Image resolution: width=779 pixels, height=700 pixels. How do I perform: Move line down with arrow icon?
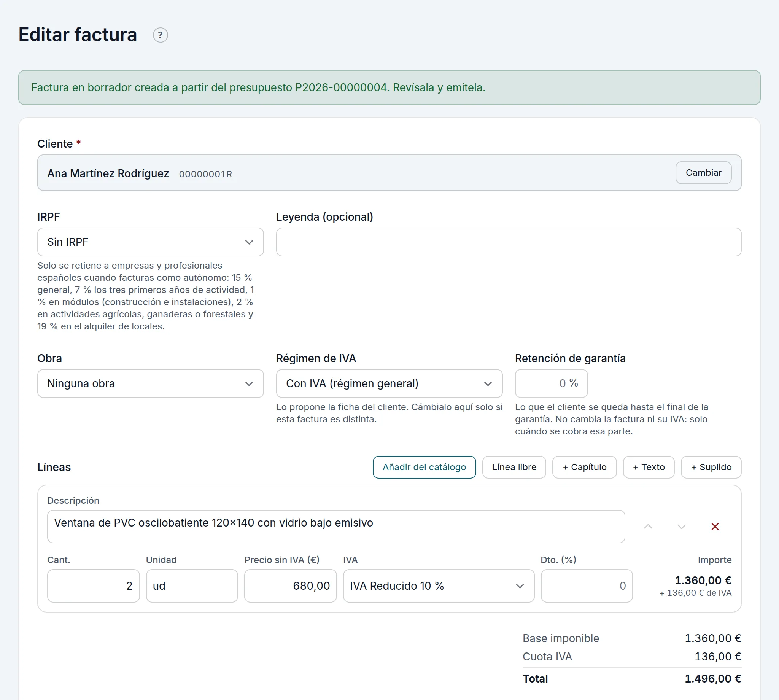pyautogui.click(x=681, y=527)
